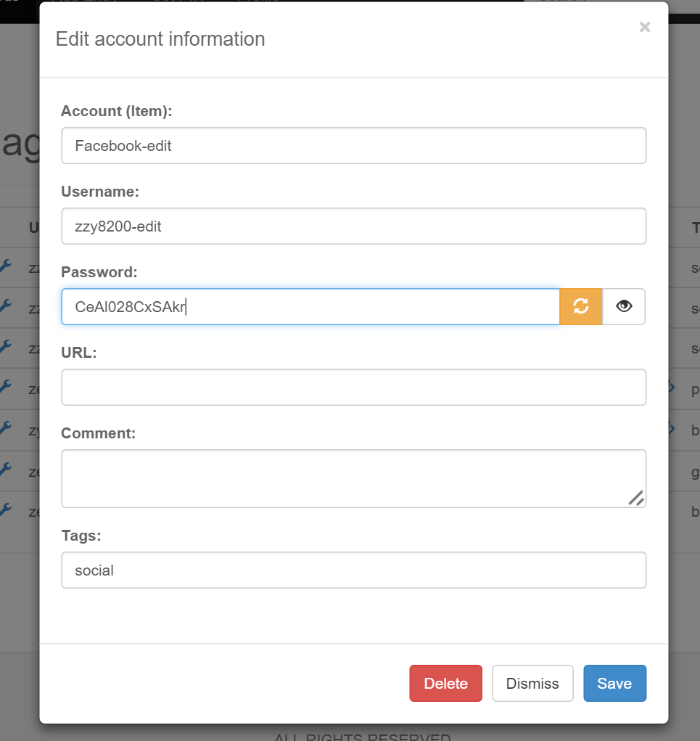
Task: Select the Tags input containing 'social'
Action: (353, 570)
